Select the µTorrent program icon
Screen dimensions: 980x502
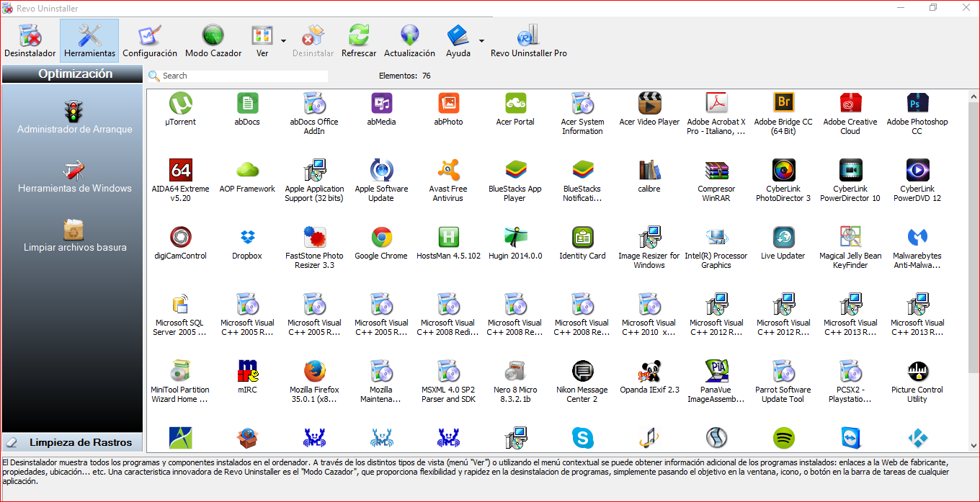[180, 109]
